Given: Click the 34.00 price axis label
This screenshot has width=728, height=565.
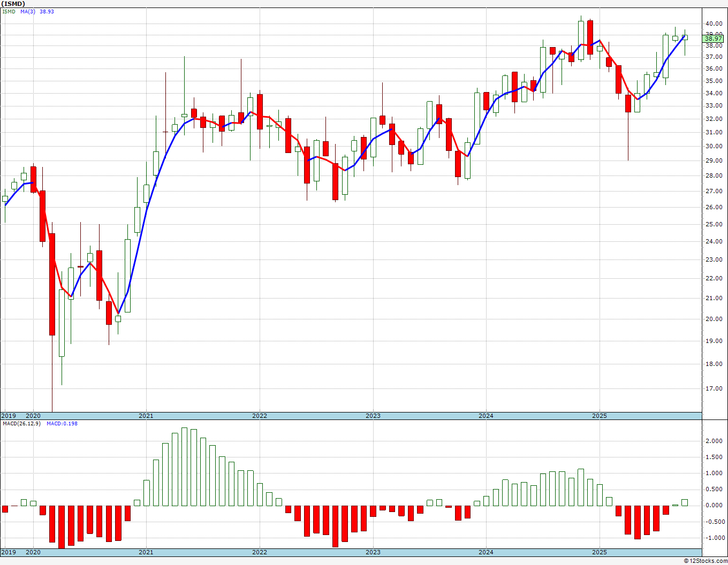Looking at the screenshot, I should tap(714, 93).
